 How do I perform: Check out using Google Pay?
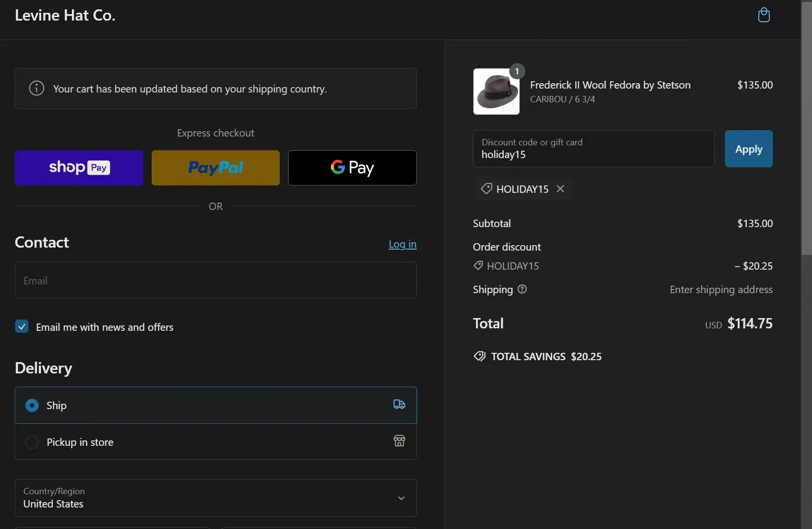pyautogui.click(x=352, y=168)
